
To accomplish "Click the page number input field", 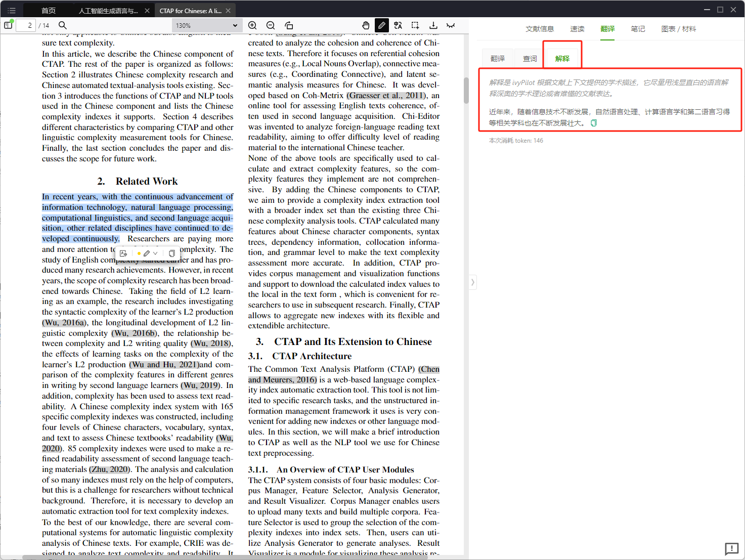I will click(x=26, y=25).
